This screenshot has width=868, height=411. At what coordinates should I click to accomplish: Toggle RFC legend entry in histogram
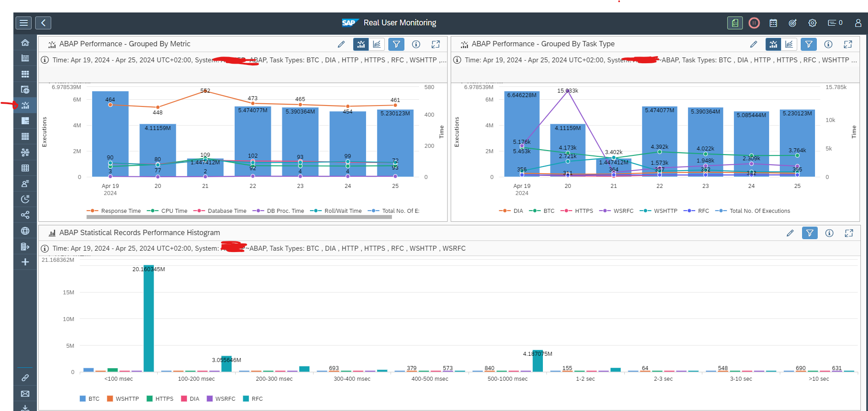(253, 399)
